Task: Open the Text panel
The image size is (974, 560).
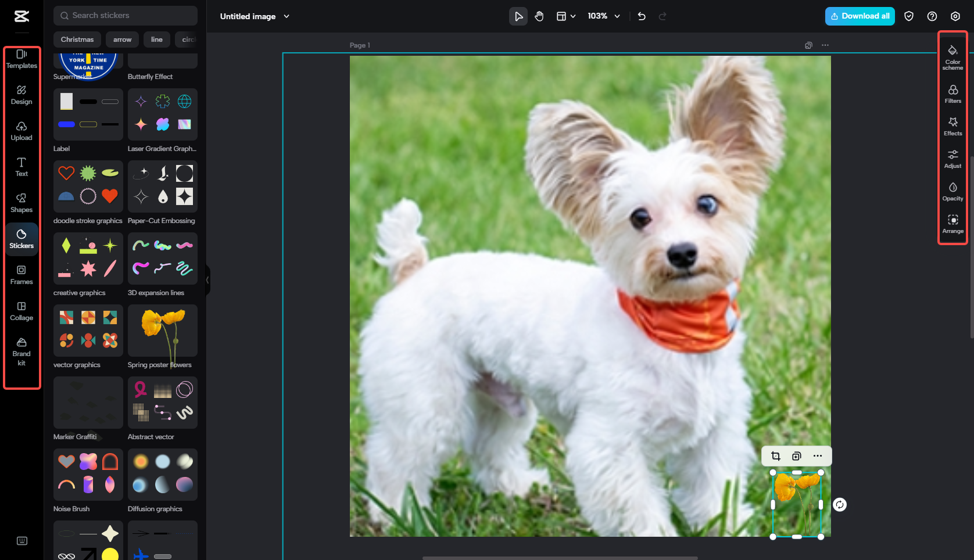Action: [22, 167]
